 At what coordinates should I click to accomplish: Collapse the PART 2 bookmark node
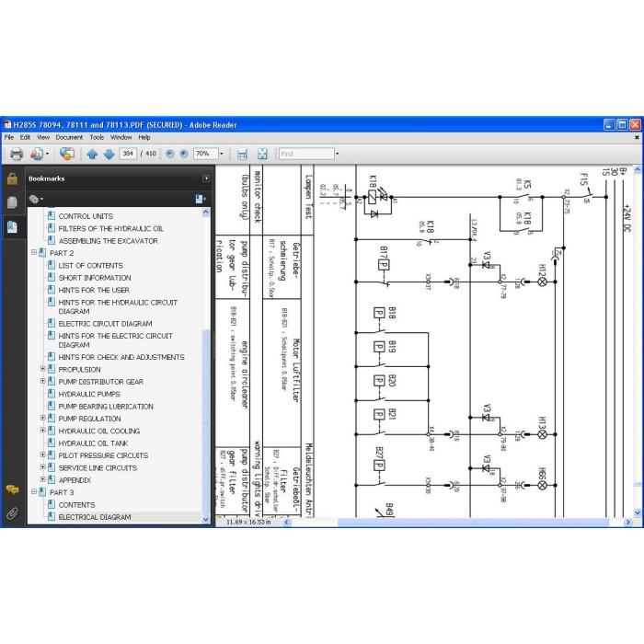[x=34, y=253]
